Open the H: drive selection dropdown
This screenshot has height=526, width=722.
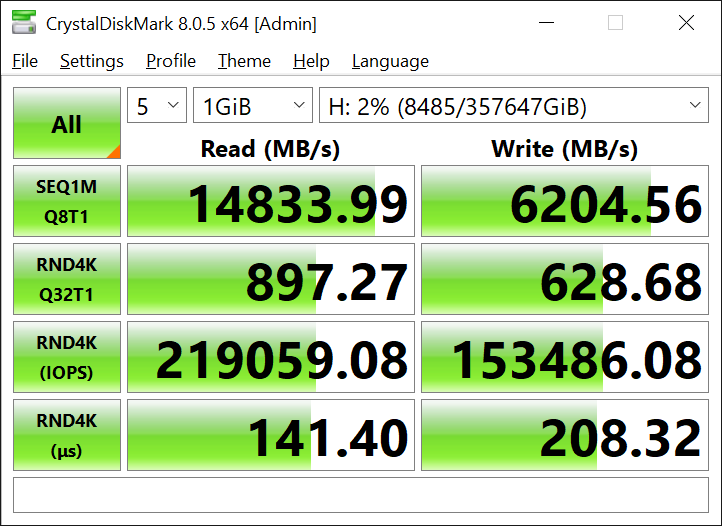tap(513, 106)
